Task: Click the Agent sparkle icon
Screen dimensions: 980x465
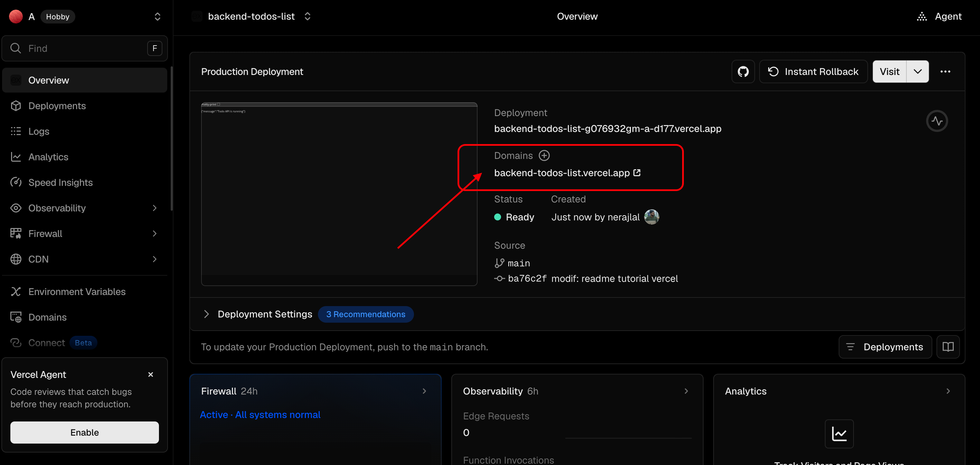Action: (922, 16)
